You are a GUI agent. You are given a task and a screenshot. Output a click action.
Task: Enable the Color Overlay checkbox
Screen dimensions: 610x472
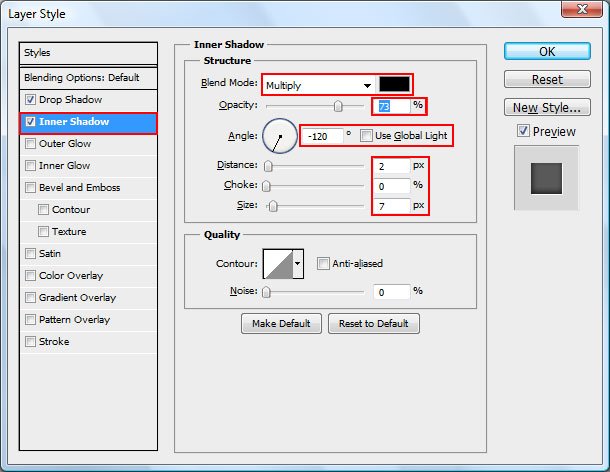tap(30, 275)
